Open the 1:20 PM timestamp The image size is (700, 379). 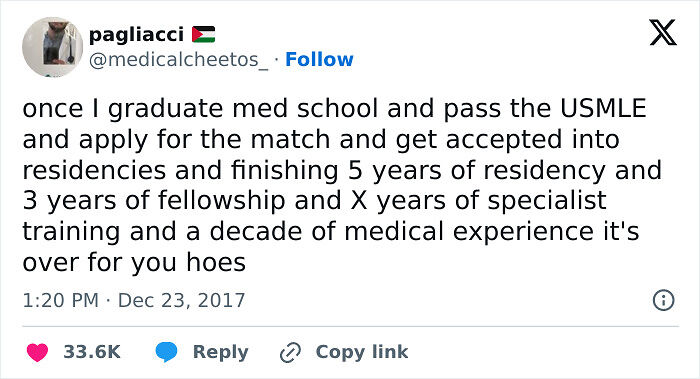(x=60, y=300)
